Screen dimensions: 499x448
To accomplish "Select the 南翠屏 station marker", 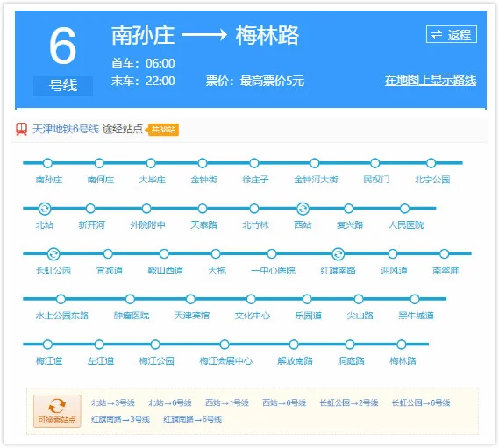I will point(445,254).
